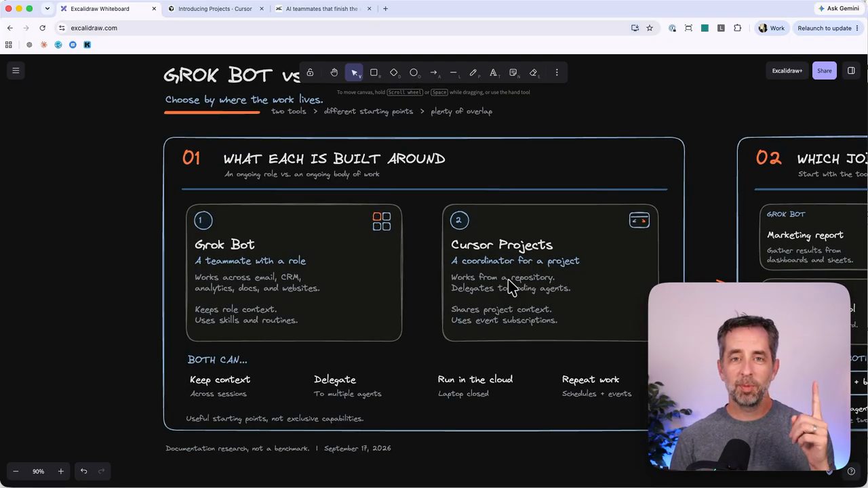Select the Selection arrow tool
Screen dimensions: 868x488
(354, 73)
